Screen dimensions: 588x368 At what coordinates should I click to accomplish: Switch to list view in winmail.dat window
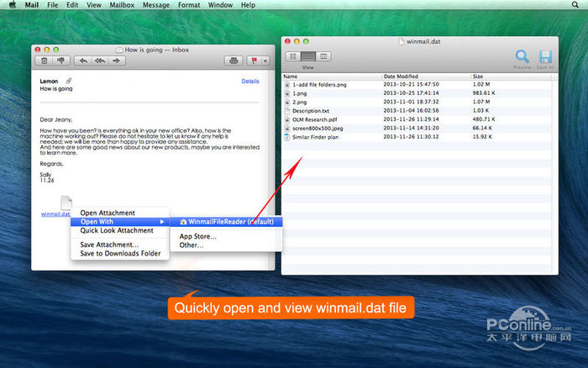pyautogui.click(x=308, y=56)
